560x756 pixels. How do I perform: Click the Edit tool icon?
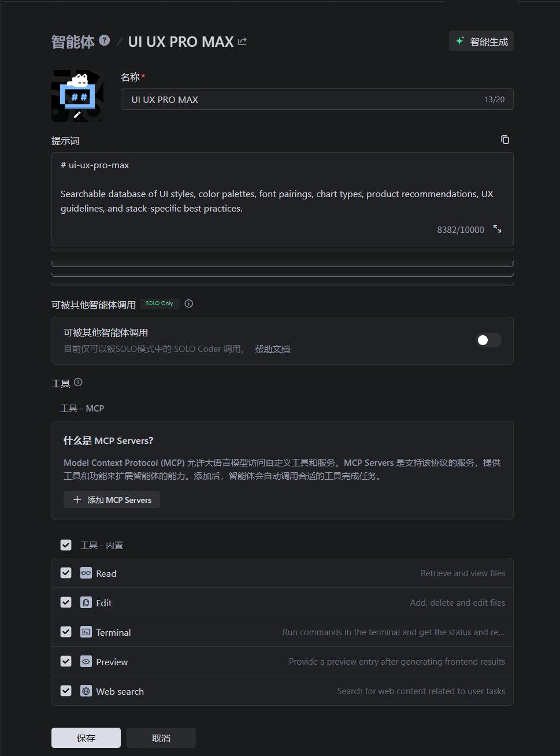pyautogui.click(x=86, y=602)
